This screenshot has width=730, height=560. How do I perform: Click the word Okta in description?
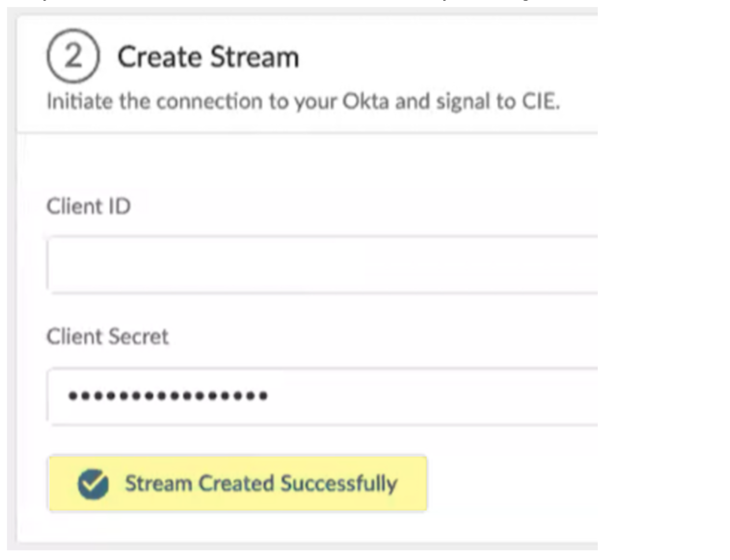click(x=366, y=102)
